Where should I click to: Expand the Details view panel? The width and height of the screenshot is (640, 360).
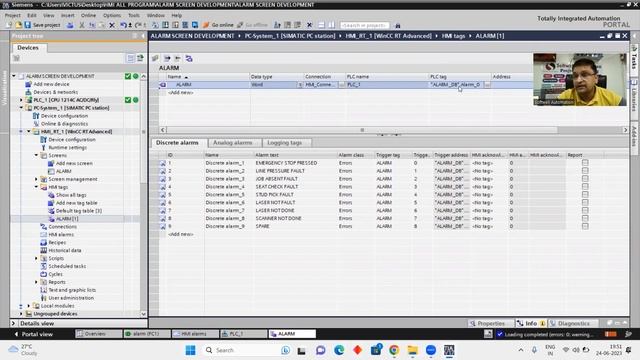[x=13, y=323]
